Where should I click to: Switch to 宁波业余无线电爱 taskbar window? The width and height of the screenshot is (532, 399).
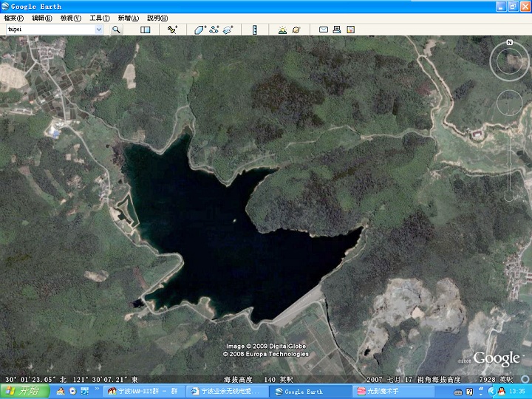coord(228,391)
